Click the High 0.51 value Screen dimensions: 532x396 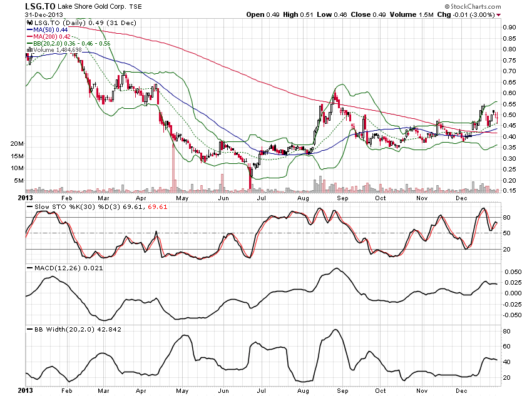pos(298,14)
